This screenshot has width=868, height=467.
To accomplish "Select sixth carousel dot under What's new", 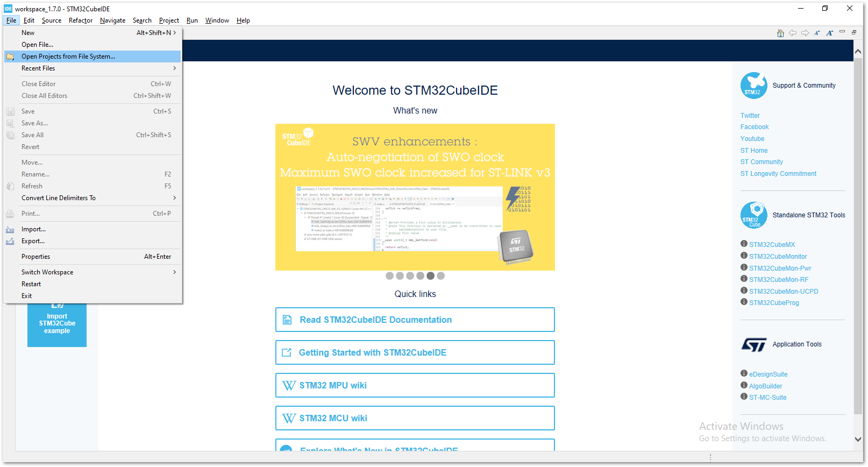I will [x=440, y=276].
